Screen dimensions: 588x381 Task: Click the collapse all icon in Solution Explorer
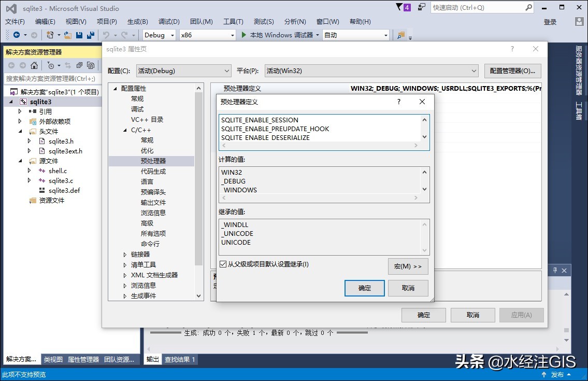tap(79, 65)
